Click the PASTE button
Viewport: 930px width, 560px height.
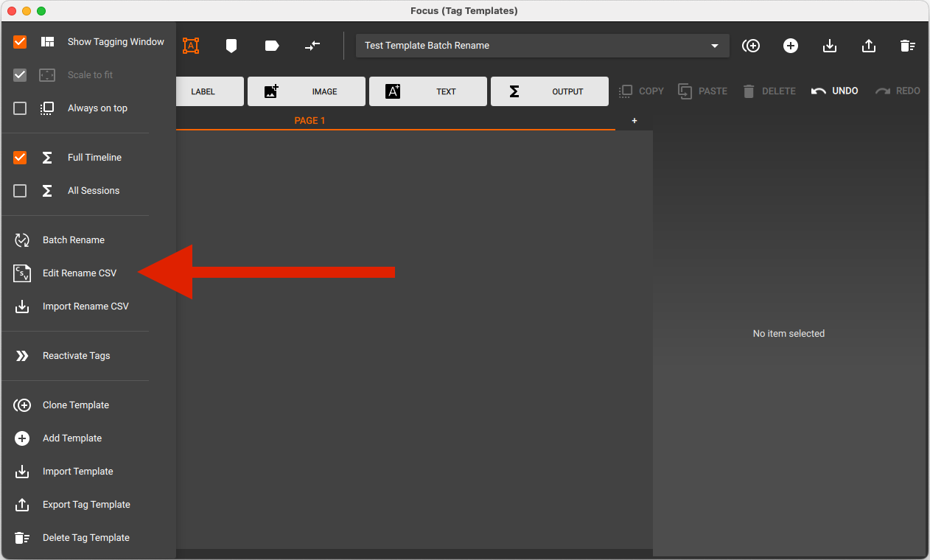[x=702, y=91]
